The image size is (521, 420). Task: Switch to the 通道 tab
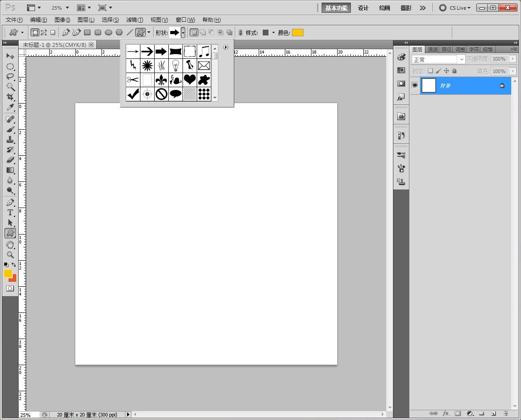[x=432, y=50]
